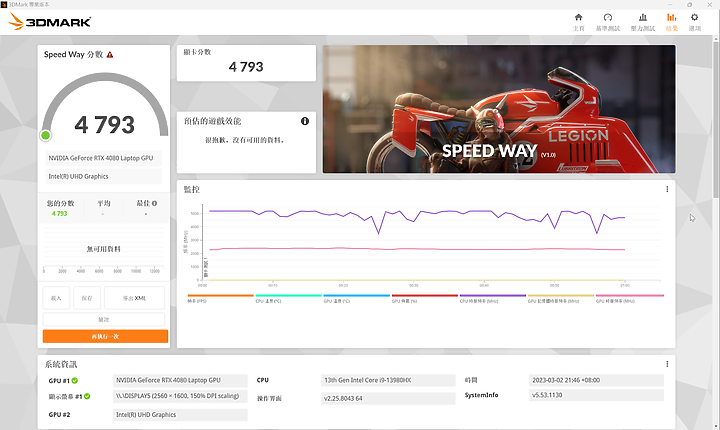Screen dimensions: 720x430
Task: Click the Export XML button
Action: [x=134, y=298]
